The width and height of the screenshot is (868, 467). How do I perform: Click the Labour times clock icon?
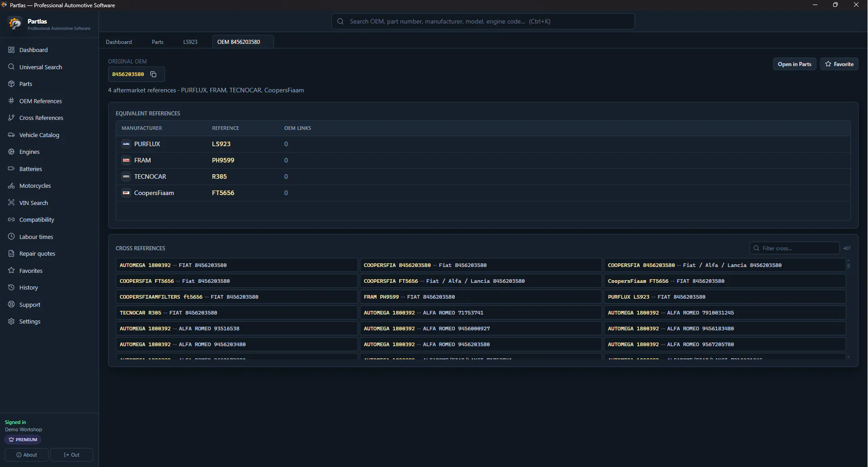tap(11, 237)
